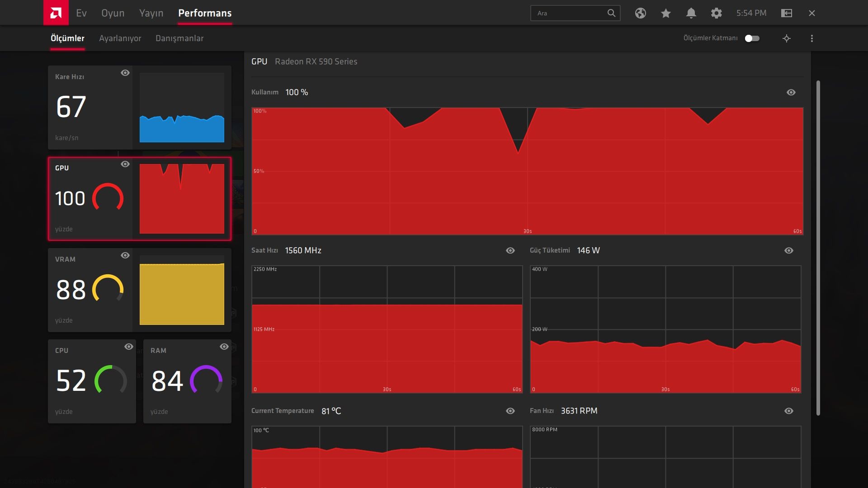
Task: Click the crosshair metrics position icon
Action: coord(786,38)
